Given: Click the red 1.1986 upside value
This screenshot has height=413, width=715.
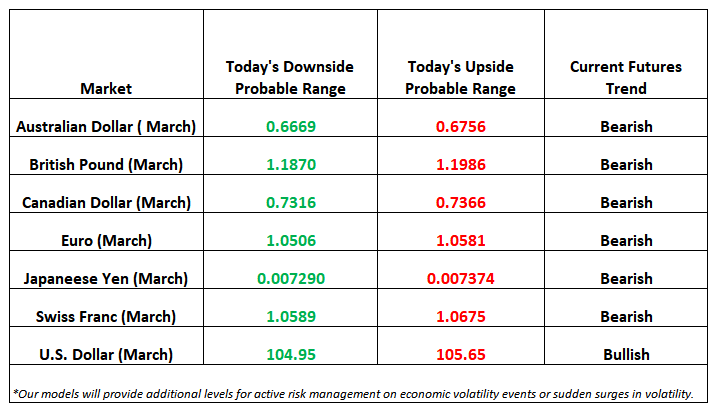Looking at the screenshot, I should tap(461, 165).
